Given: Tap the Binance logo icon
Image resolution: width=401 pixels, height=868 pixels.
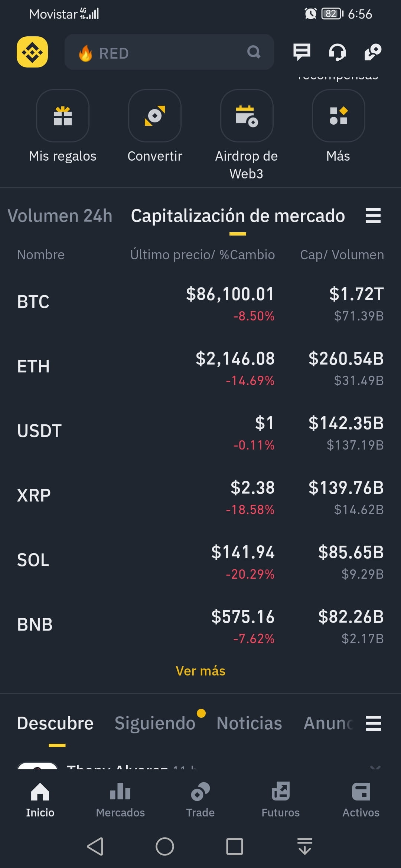Looking at the screenshot, I should pos(32,52).
